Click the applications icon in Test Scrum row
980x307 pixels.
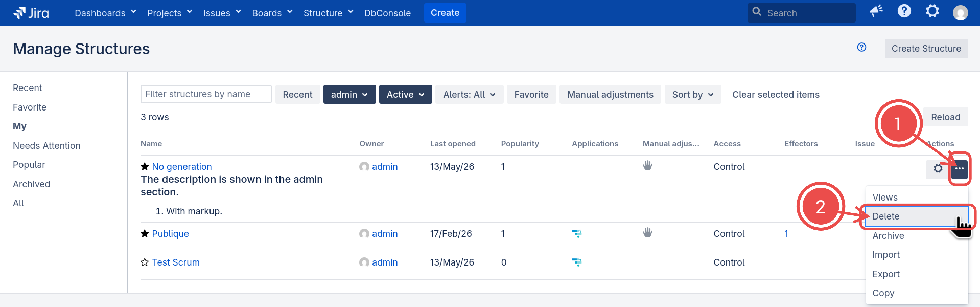(x=577, y=262)
